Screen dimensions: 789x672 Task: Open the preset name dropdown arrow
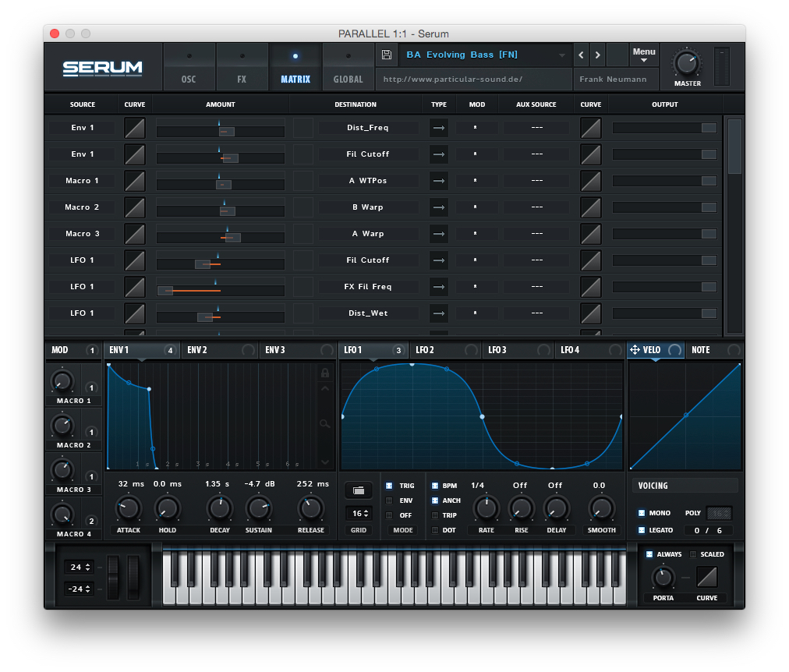point(561,55)
